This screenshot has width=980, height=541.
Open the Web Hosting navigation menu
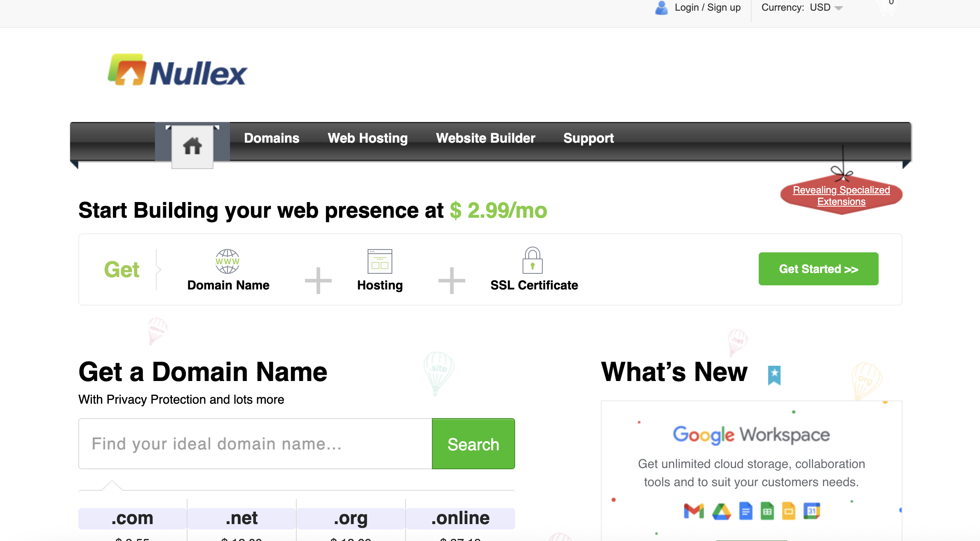(368, 138)
